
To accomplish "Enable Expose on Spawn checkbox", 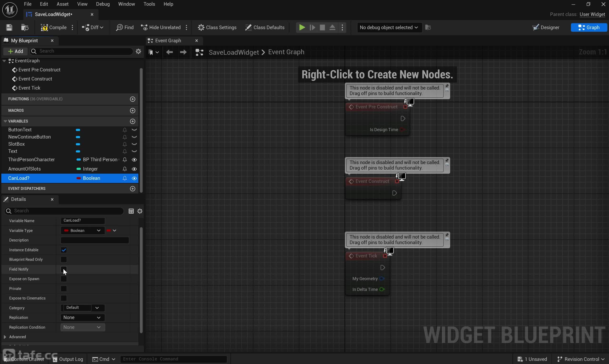I will [64, 279].
